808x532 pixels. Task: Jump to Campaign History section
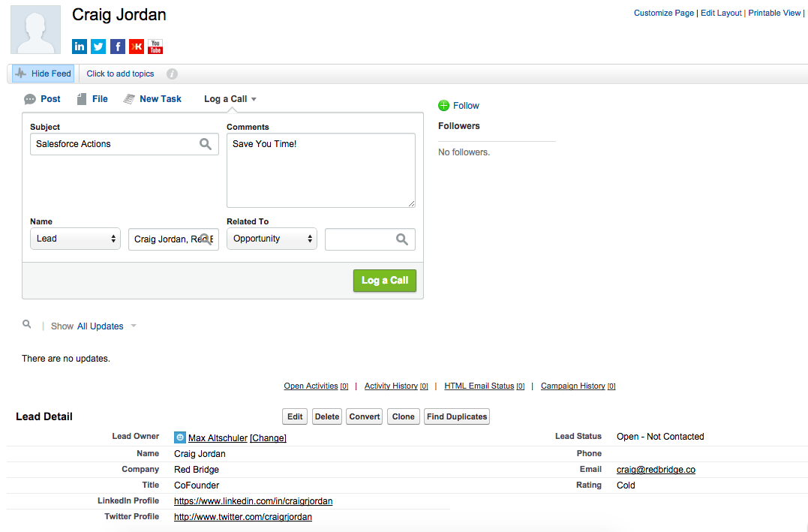[x=578, y=386]
